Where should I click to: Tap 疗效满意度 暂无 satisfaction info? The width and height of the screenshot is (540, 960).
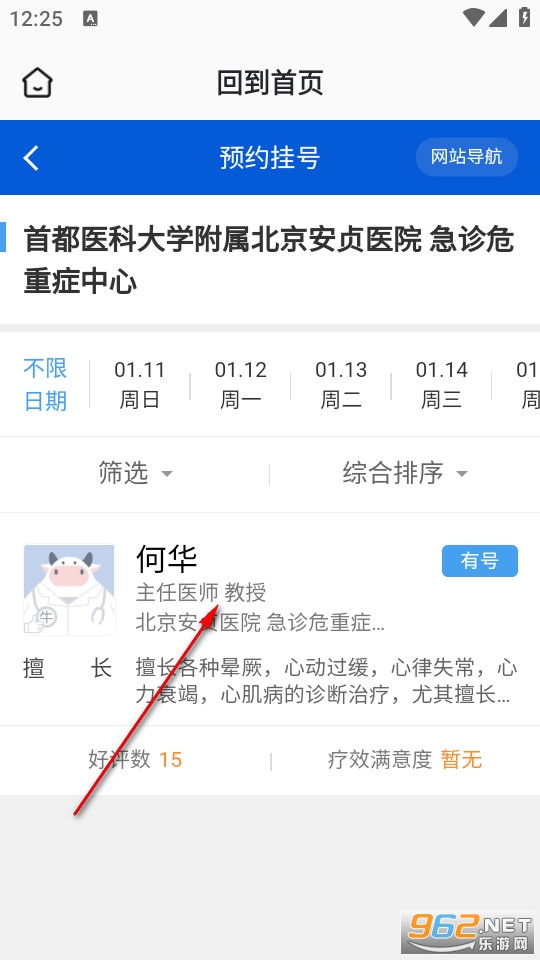pyautogui.click(x=405, y=760)
